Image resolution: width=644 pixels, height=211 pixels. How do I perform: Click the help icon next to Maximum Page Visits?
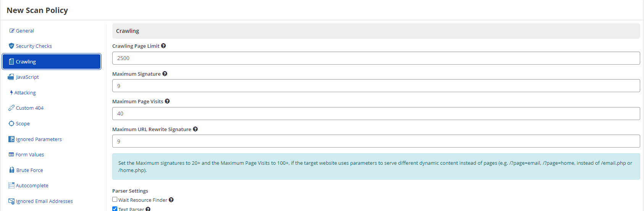[167, 101]
